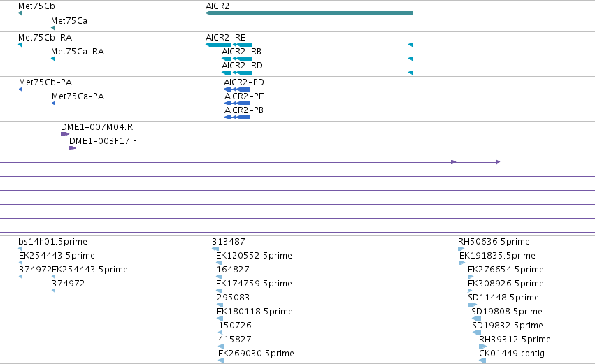Select the AICR2-RE transcript feature
Screen dimensions: 595x364
click(309, 45)
